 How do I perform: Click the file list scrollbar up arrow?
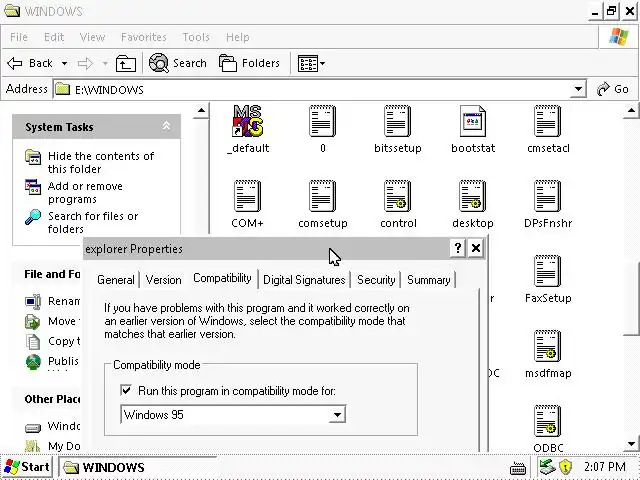point(631,111)
